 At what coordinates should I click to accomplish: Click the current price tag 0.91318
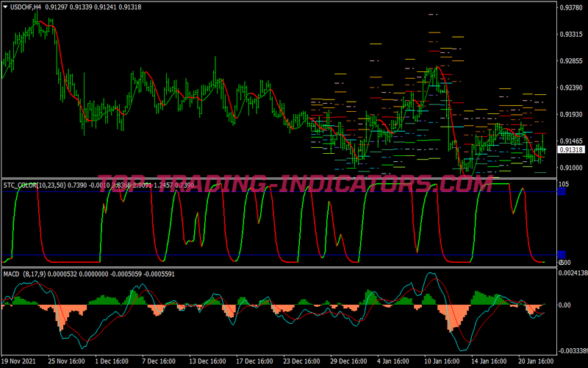click(571, 149)
